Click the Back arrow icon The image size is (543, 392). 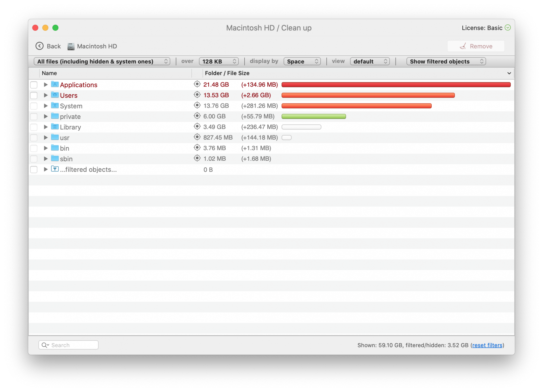(x=39, y=46)
